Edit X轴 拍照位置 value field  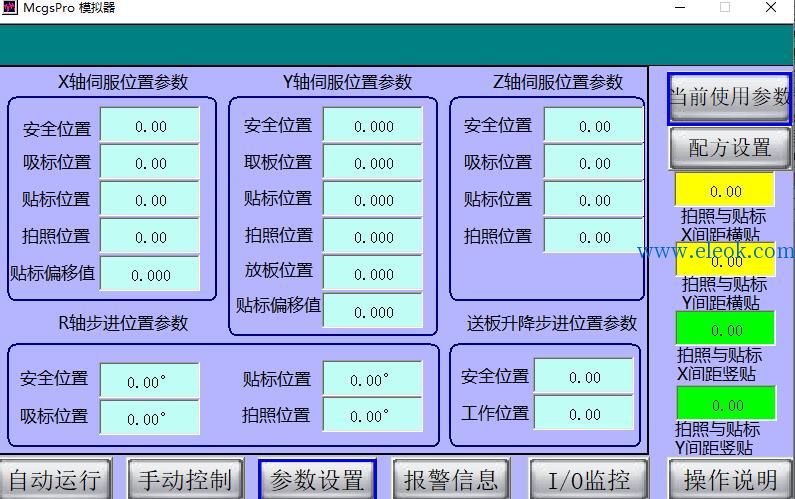[150, 236]
